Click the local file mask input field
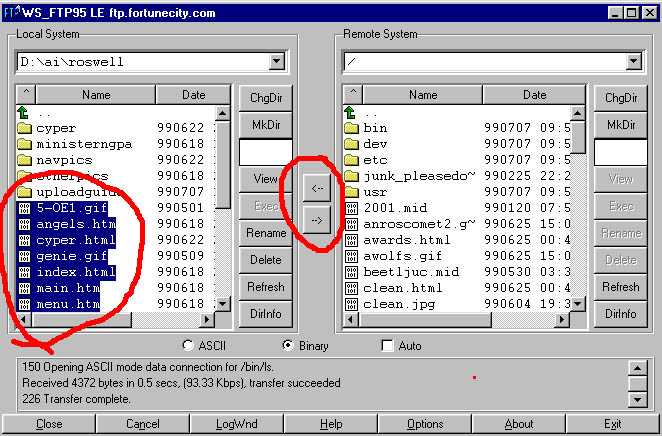Screen dimensions: 662x436 pyautogui.click(x=259, y=152)
